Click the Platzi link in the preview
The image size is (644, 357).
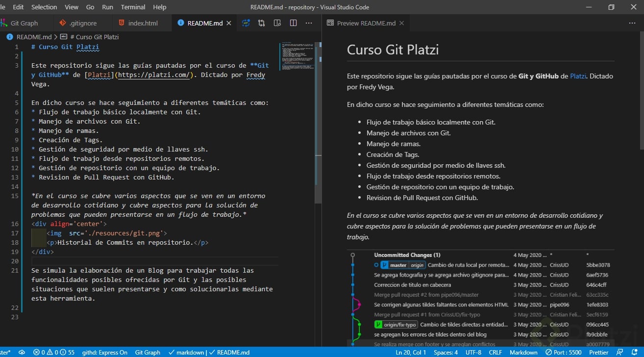tap(578, 76)
